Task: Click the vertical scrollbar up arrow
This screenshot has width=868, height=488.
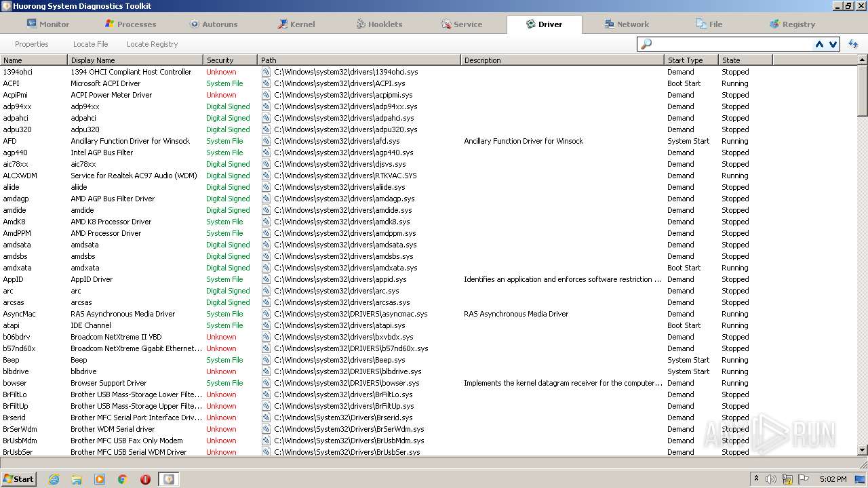Action: (x=863, y=60)
